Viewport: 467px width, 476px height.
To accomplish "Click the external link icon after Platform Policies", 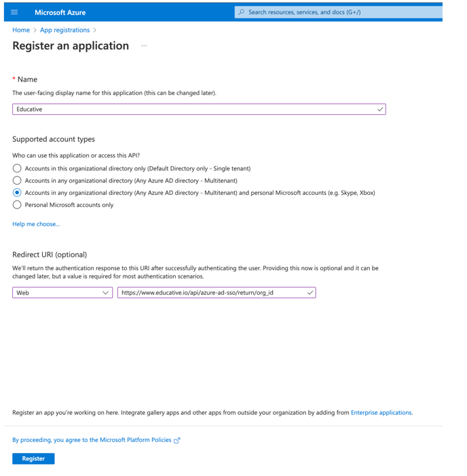I will click(177, 440).
